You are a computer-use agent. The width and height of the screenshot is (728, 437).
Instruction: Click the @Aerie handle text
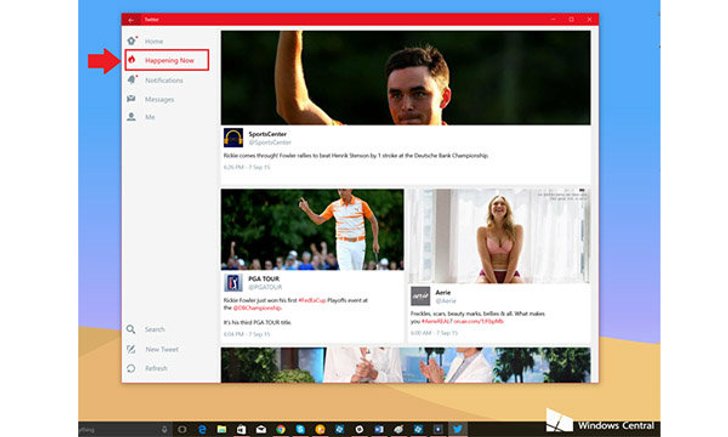446,301
